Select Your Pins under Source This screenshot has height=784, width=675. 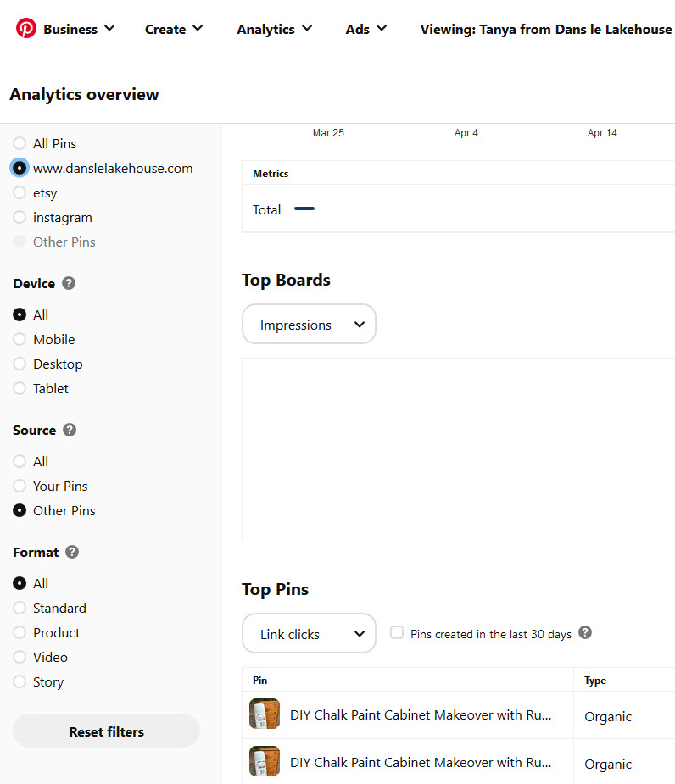coord(19,486)
